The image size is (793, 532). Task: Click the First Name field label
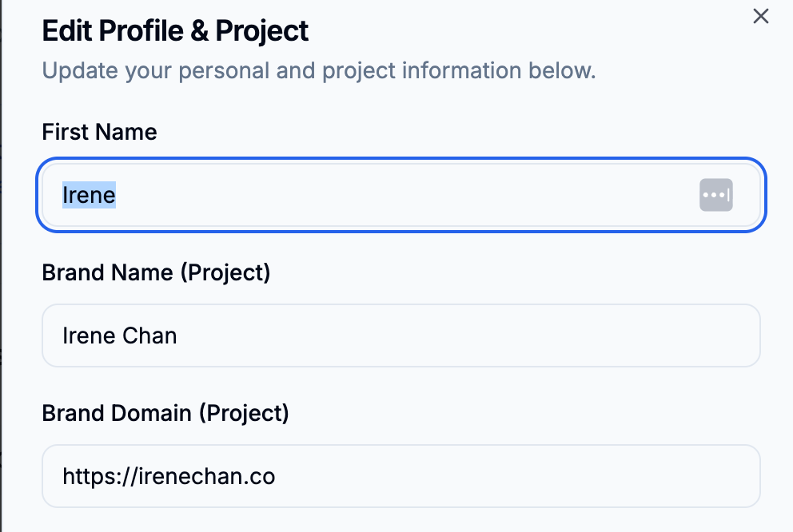(98, 132)
